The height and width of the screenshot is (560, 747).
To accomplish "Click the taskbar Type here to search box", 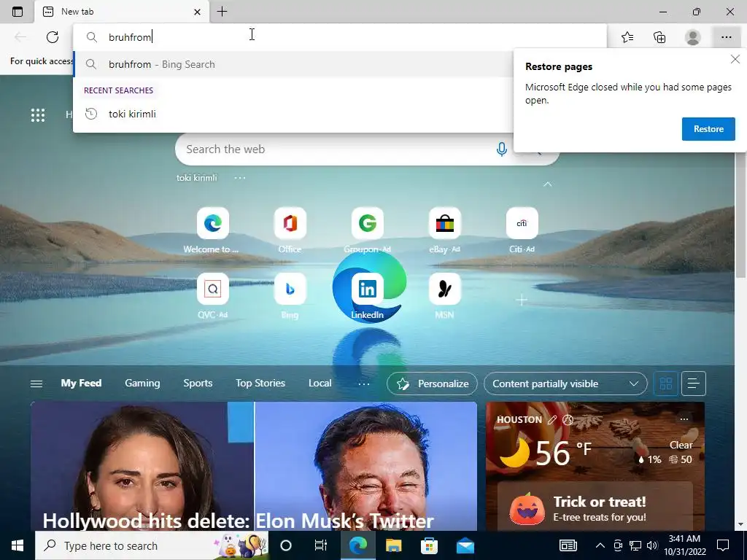I will coord(152,545).
